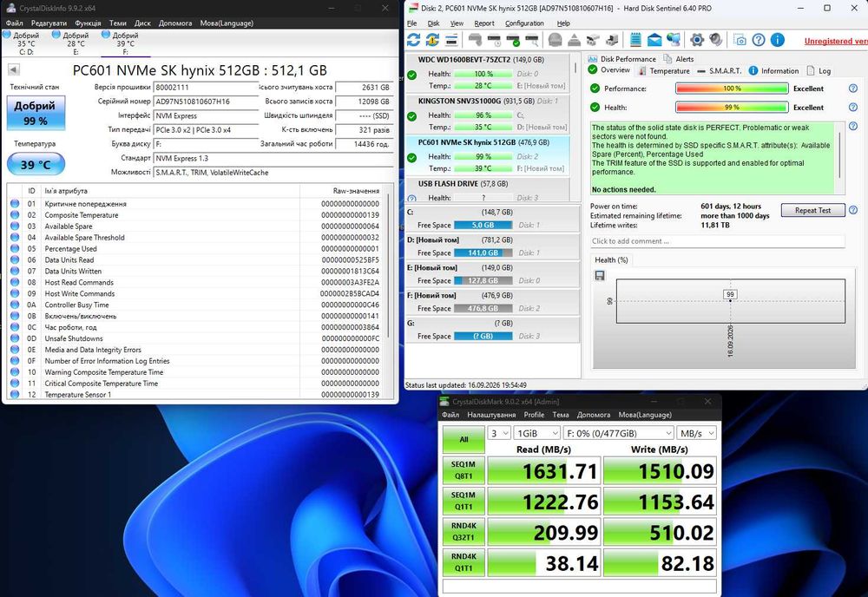Switch to the Information tab
This screenshot has height=597, width=868.
(773, 71)
